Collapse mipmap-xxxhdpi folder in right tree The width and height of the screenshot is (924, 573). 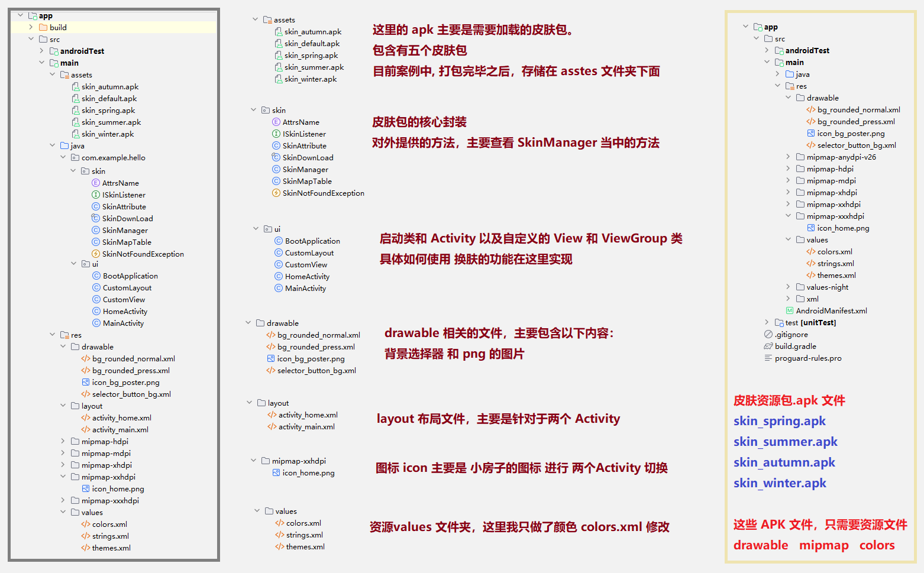click(789, 216)
